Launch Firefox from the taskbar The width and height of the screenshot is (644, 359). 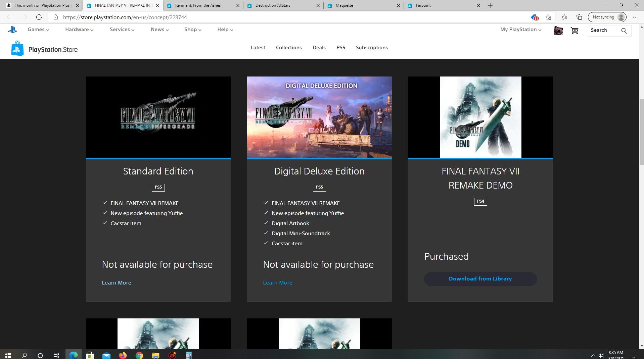123,355
